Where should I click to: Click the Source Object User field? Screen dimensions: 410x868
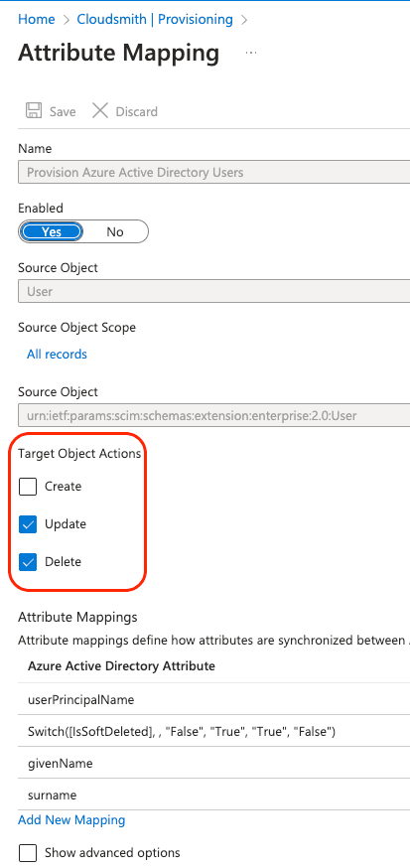[214, 291]
